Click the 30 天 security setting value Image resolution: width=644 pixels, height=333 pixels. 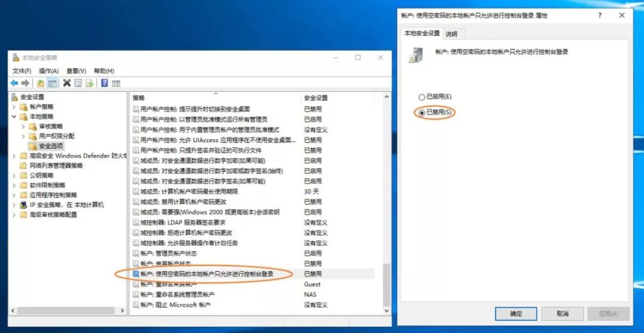pos(312,192)
